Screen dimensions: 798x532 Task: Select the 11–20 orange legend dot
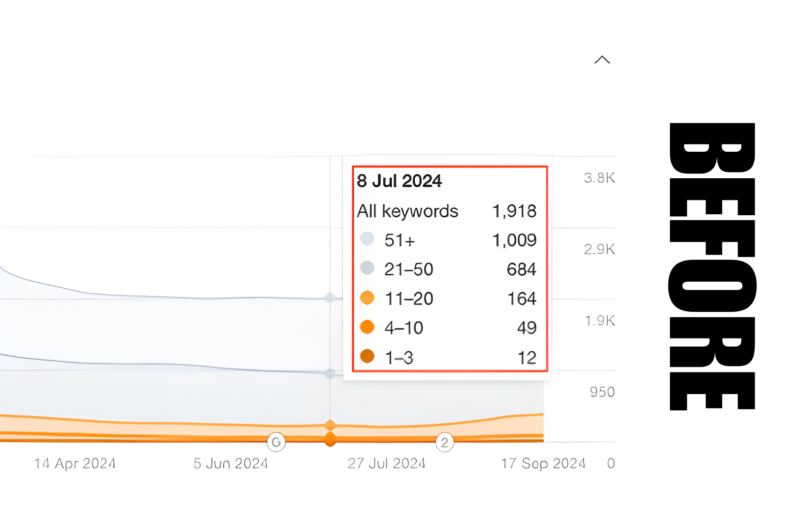click(x=367, y=298)
